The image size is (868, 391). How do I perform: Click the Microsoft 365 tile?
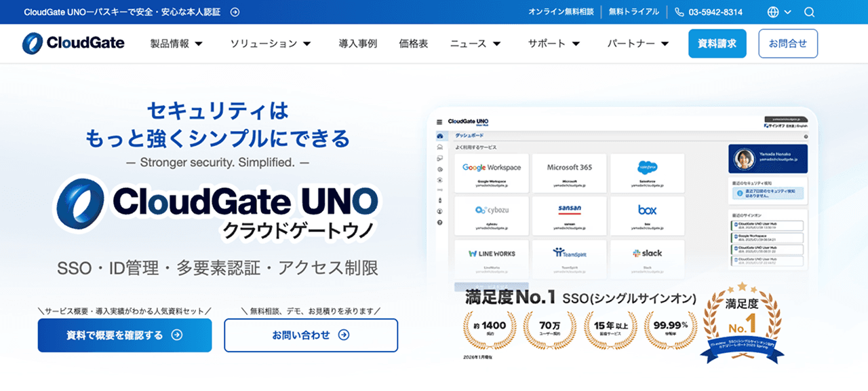pyautogui.click(x=570, y=173)
